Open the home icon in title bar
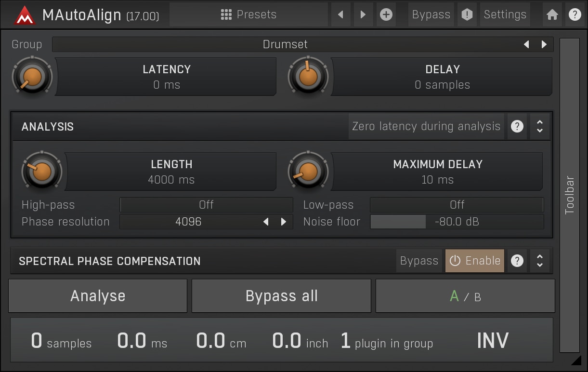This screenshot has height=372, width=588. pos(552,14)
